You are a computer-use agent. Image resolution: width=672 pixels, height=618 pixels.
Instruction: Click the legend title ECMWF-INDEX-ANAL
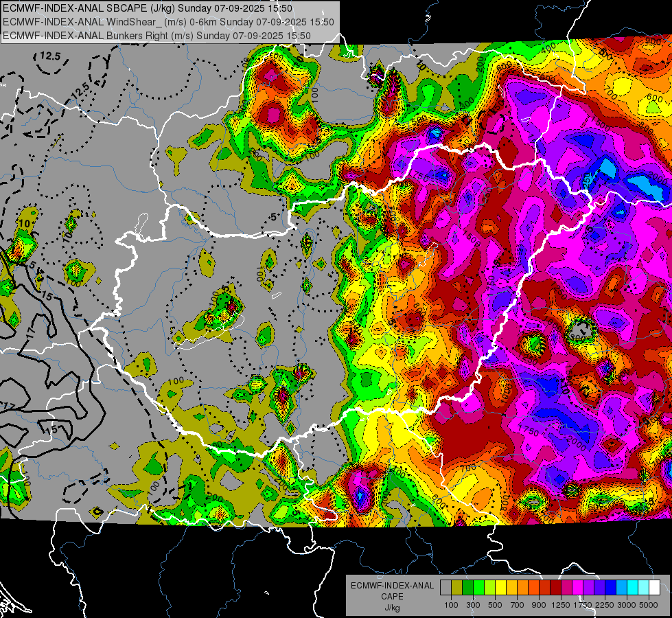392,586
